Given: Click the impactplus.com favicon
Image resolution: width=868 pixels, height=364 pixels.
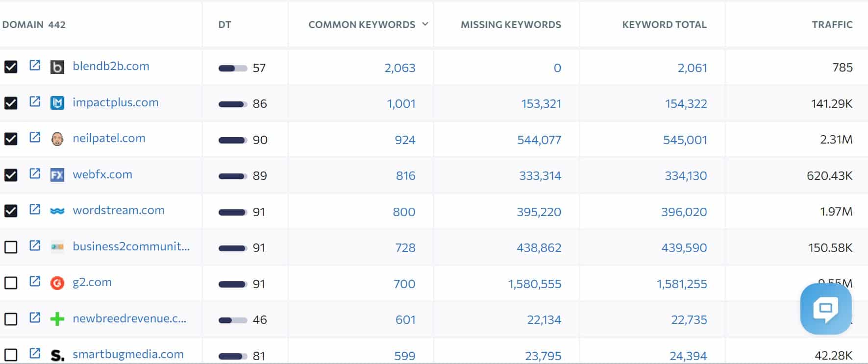Looking at the screenshot, I should pyautogui.click(x=57, y=103).
